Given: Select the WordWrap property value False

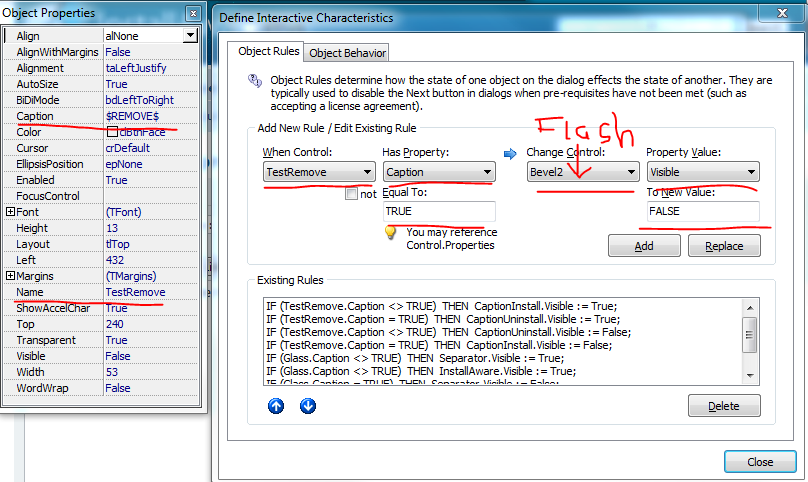Looking at the screenshot, I should pyautogui.click(x=118, y=388).
